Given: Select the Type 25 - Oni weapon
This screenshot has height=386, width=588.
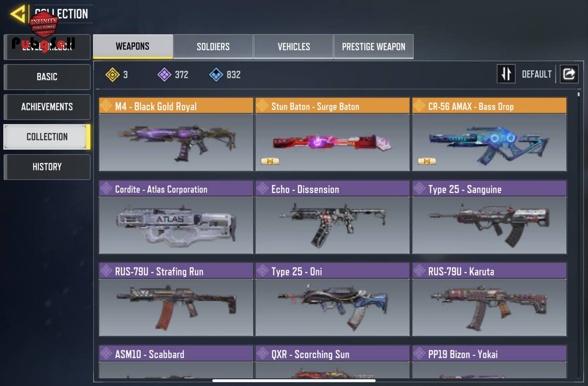Looking at the screenshot, I should 333,299.
